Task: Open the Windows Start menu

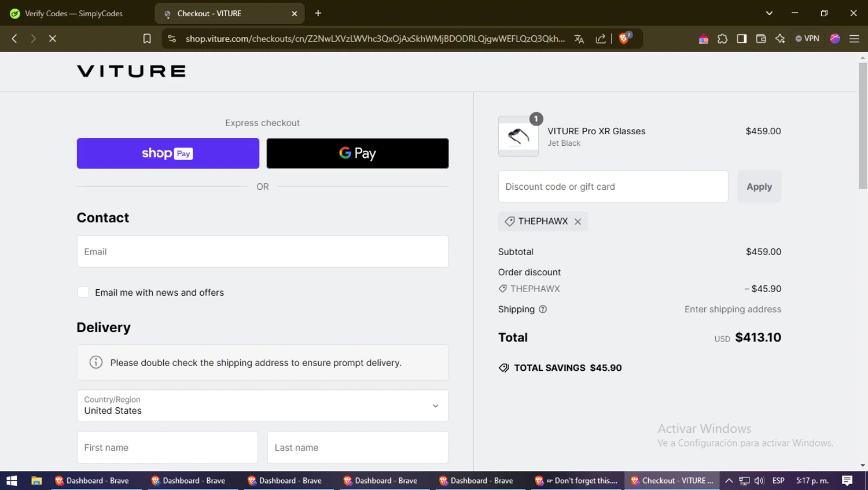Action: coord(12,481)
